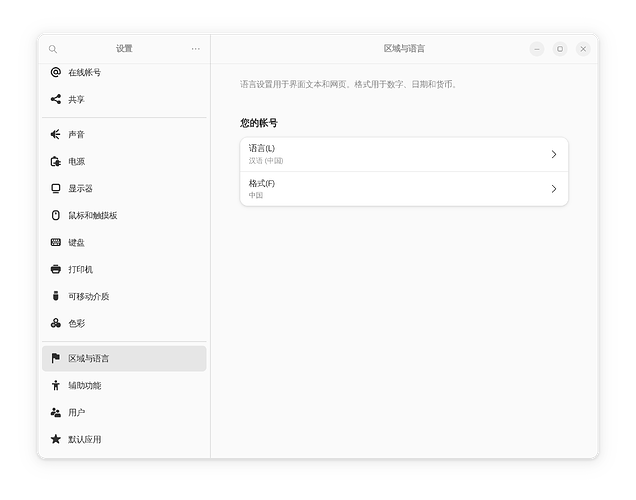The width and height of the screenshot is (636, 500).
Task: Click the 鼠标和触摸板 mouse icon
Action: pyautogui.click(x=56, y=215)
